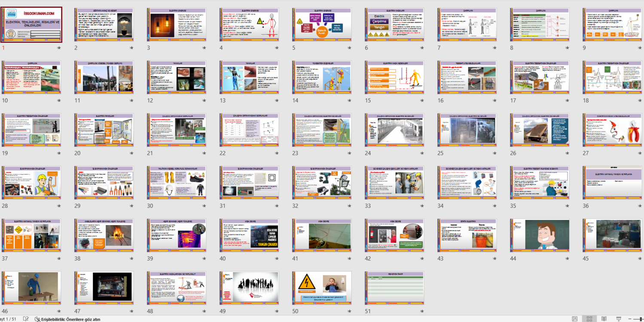Select slide 25 thumbnail
Image resolution: width=644 pixels, height=322 pixels.
click(467, 130)
